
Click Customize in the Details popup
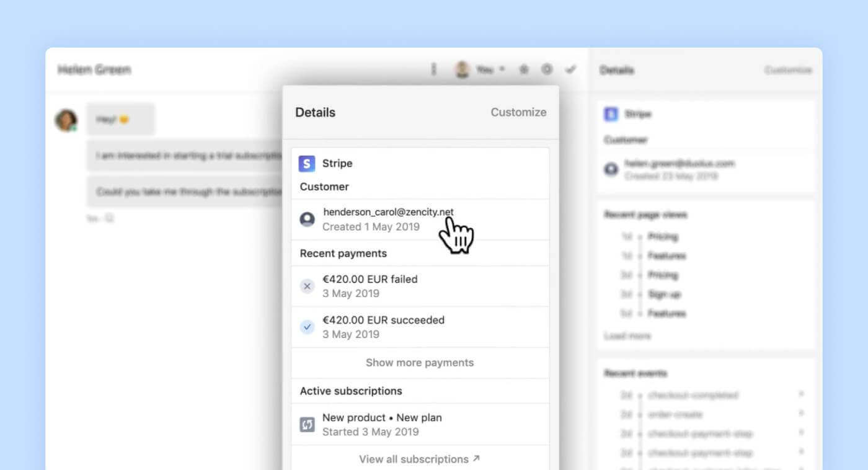pyautogui.click(x=518, y=112)
